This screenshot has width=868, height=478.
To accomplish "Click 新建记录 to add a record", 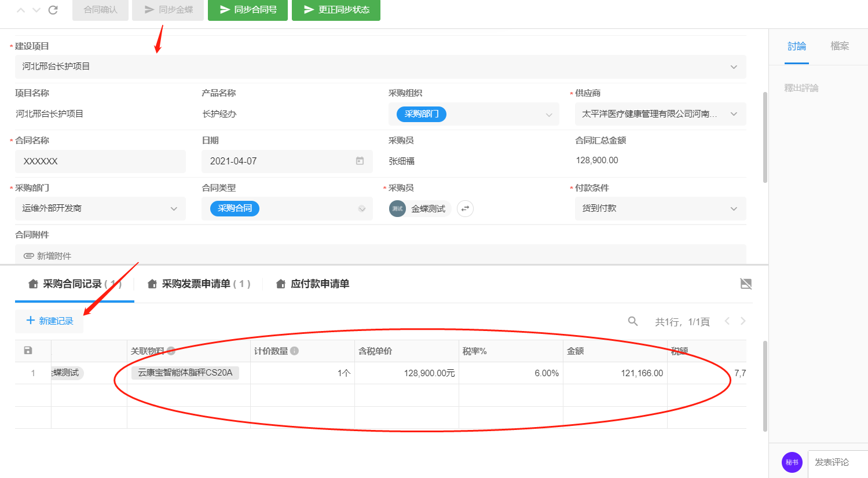I will tap(50, 321).
